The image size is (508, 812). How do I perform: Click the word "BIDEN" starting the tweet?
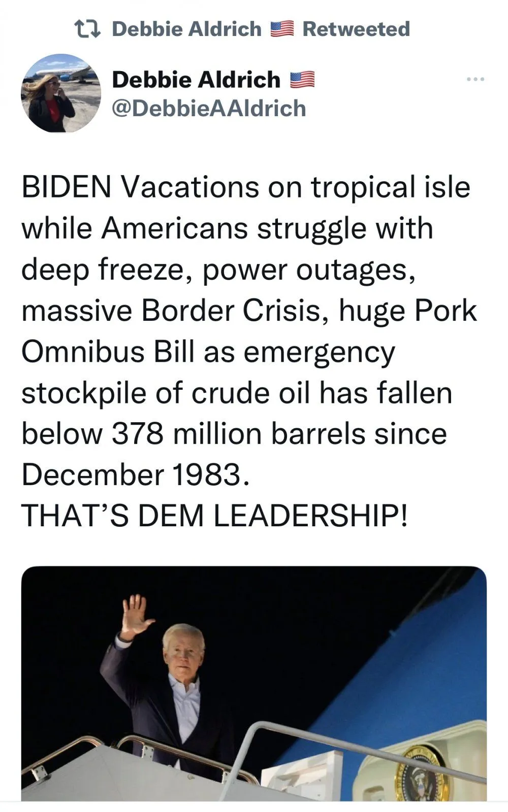click(66, 187)
